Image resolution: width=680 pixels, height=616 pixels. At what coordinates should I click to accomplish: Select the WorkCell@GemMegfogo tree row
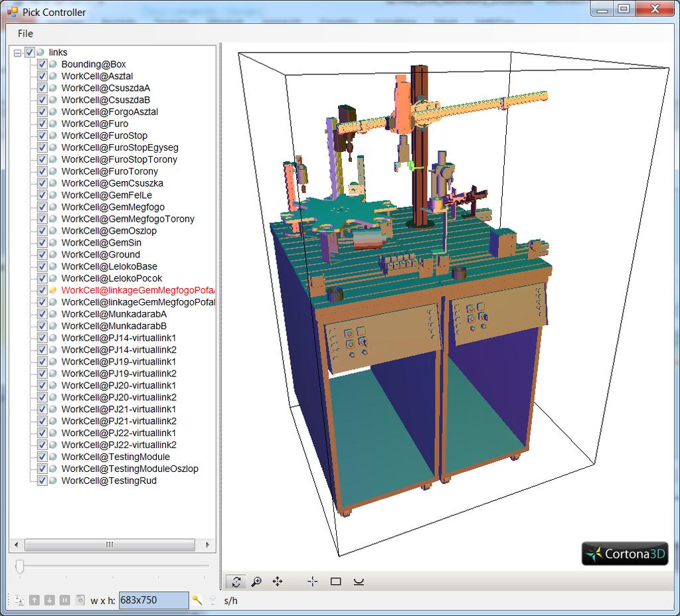click(x=113, y=207)
